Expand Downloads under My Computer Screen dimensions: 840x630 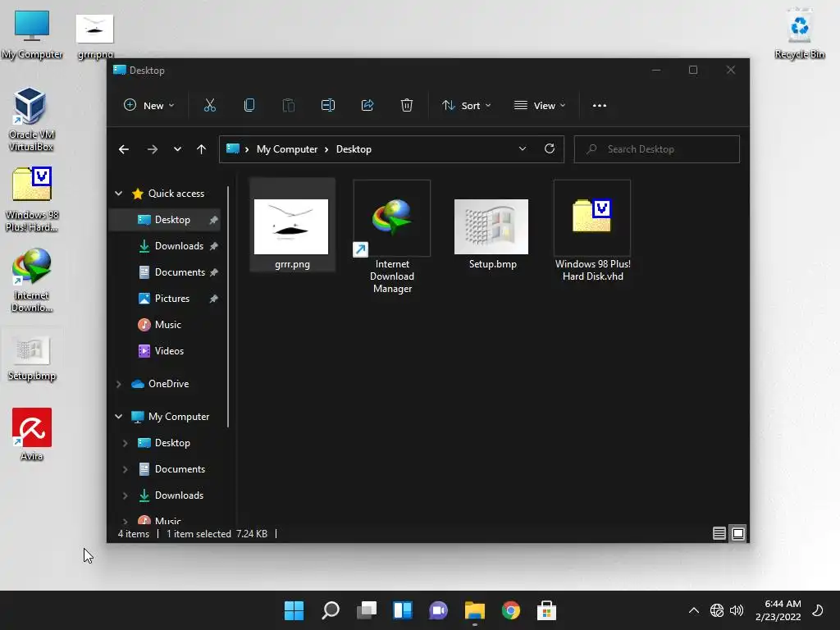pos(125,495)
